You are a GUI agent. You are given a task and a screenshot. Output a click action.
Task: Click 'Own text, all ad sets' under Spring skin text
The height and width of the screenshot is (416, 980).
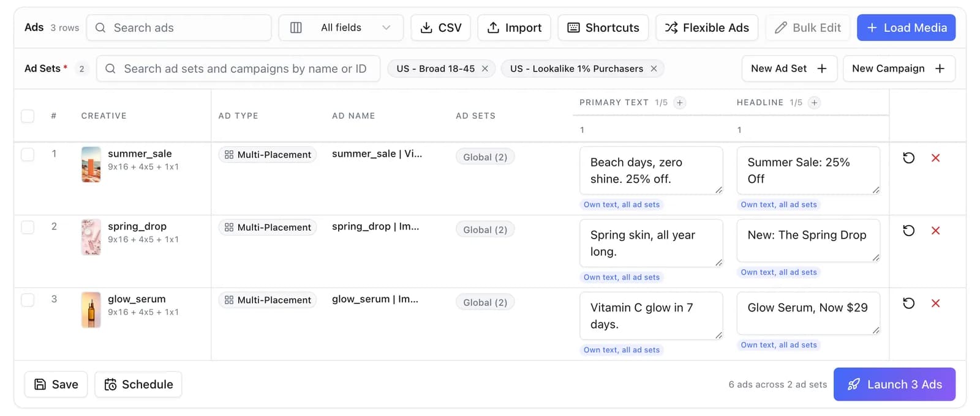coord(622,278)
